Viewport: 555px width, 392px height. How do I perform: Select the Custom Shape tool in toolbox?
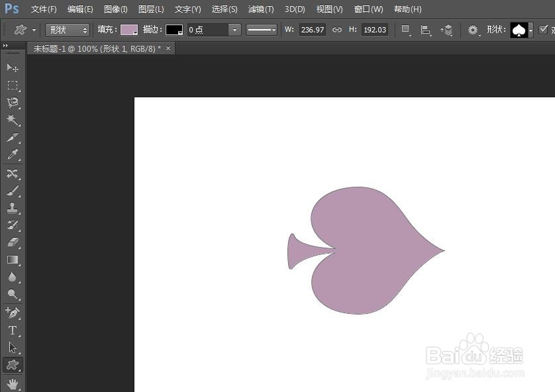(x=13, y=365)
